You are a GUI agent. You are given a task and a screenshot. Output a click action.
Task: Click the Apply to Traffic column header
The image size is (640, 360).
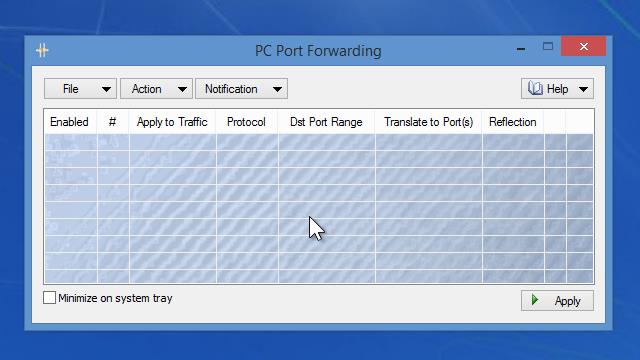tap(172, 122)
